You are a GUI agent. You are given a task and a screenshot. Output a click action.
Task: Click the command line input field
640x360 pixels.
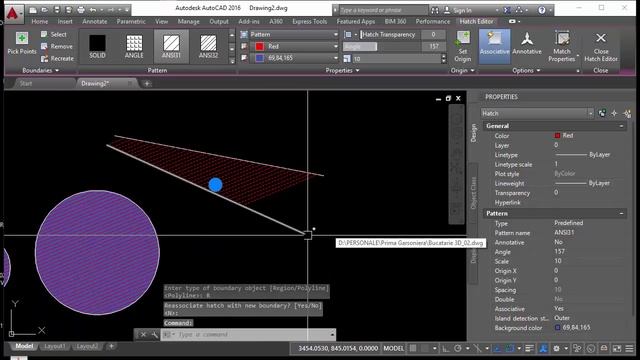pyautogui.click(x=248, y=335)
